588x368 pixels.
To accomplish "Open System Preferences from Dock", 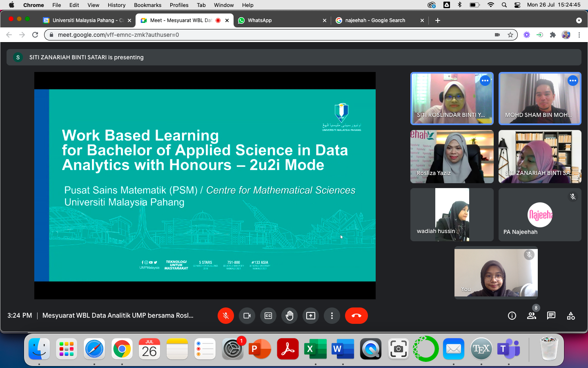I will coord(233,349).
